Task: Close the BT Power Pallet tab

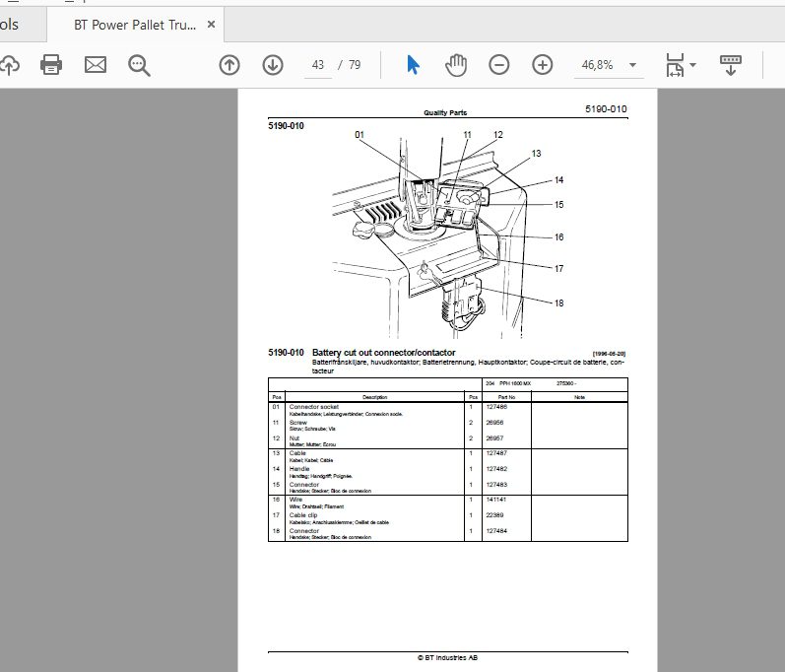Action: point(211,25)
